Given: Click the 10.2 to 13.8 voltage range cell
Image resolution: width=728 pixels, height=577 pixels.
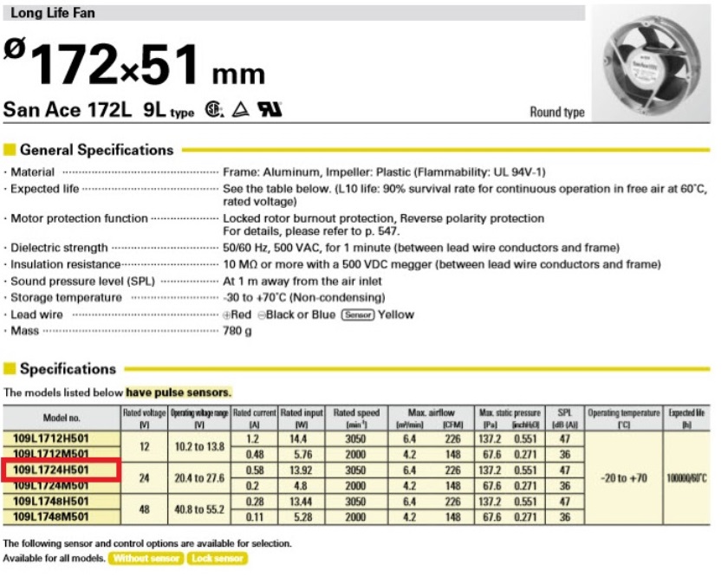Looking at the screenshot, I should point(199,446).
